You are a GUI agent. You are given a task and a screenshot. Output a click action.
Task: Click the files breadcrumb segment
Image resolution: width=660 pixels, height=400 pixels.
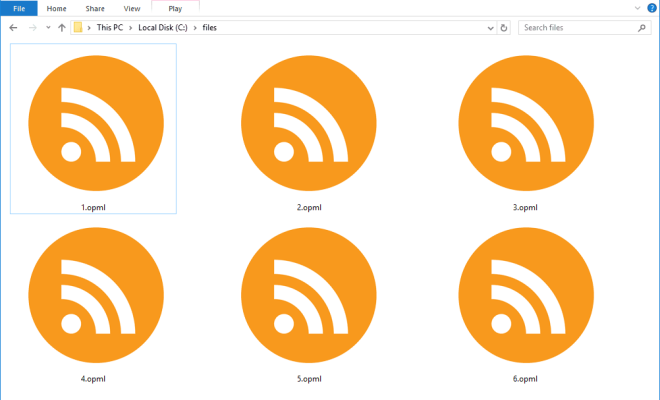coord(210,27)
